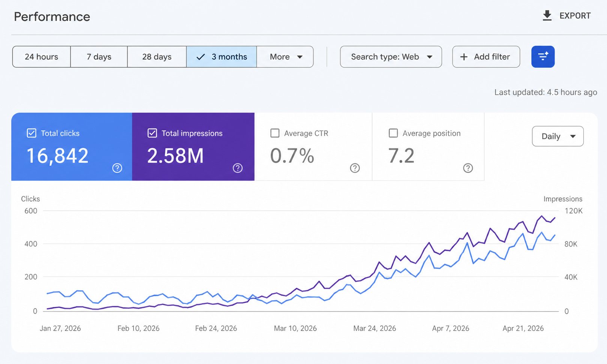
Task: Uncheck the Total impressions checkbox
Action: click(152, 133)
